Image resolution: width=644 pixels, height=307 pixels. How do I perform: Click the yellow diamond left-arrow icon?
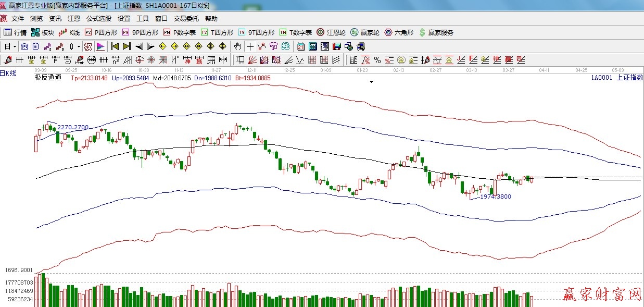(x=162, y=46)
